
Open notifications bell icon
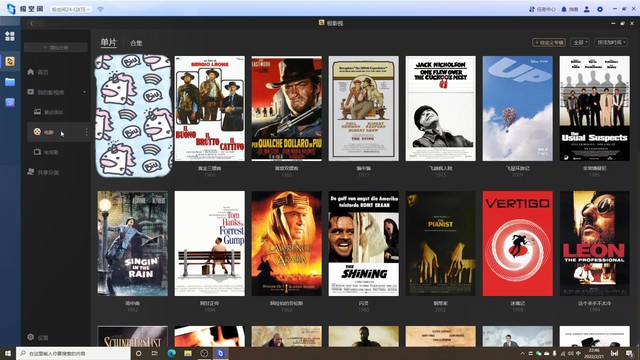click(x=564, y=9)
